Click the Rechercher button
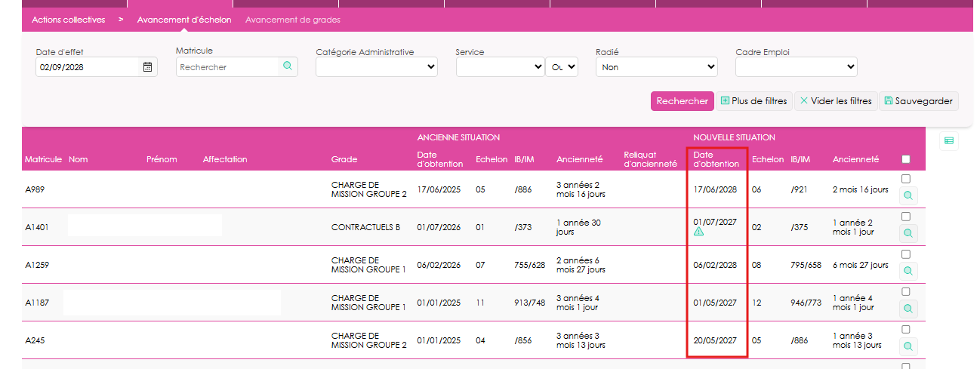This screenshot has height=369, width=980. 683,101
